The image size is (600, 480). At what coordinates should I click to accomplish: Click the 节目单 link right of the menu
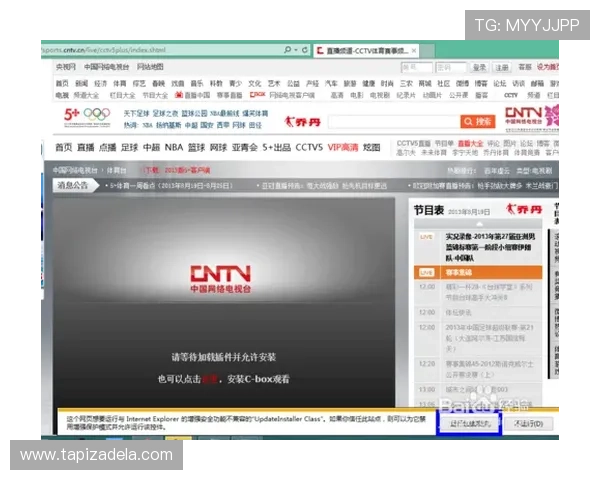(444, 144)
